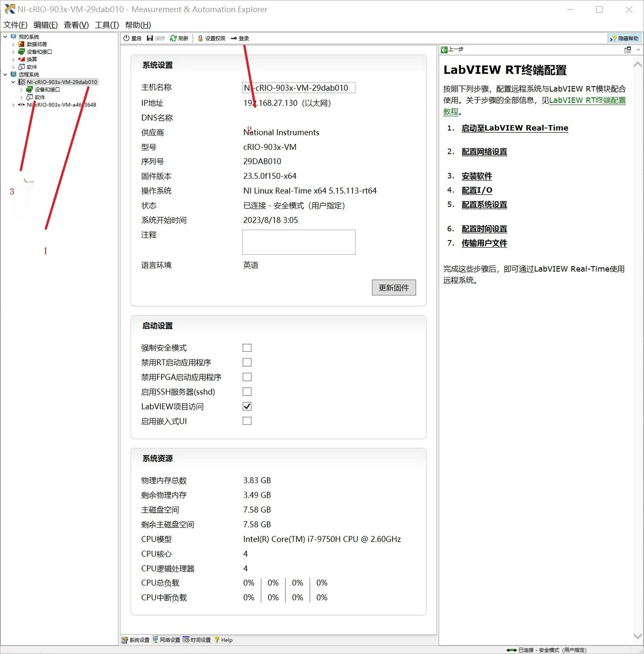Click the 网络设置 bottom tab icon
The image size is (644, 654).
pos(155,640)
